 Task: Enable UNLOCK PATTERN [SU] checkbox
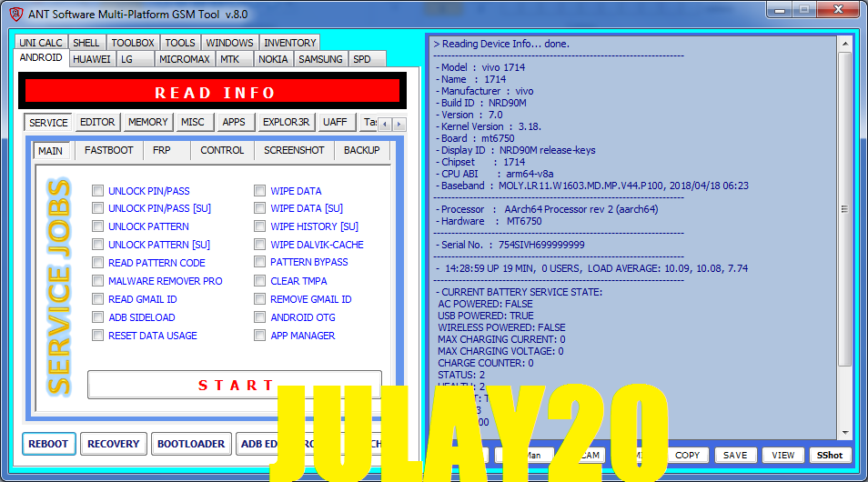98,245
